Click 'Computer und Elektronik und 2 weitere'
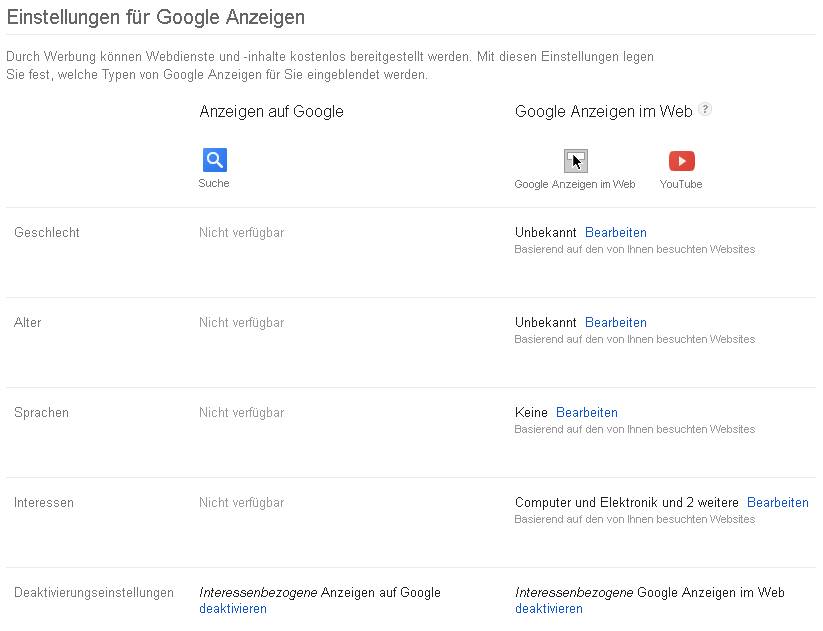823x631 pixels. point(627,502)
